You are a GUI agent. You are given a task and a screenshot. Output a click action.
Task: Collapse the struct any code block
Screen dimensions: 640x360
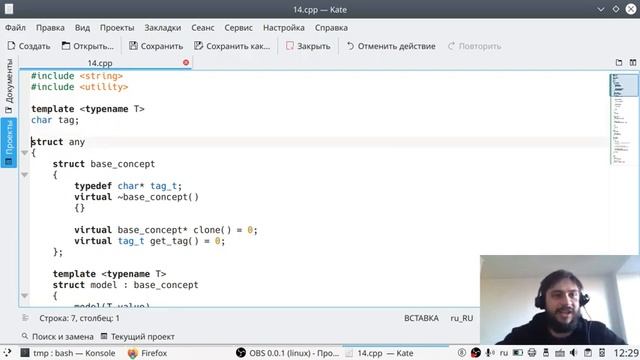24,153
